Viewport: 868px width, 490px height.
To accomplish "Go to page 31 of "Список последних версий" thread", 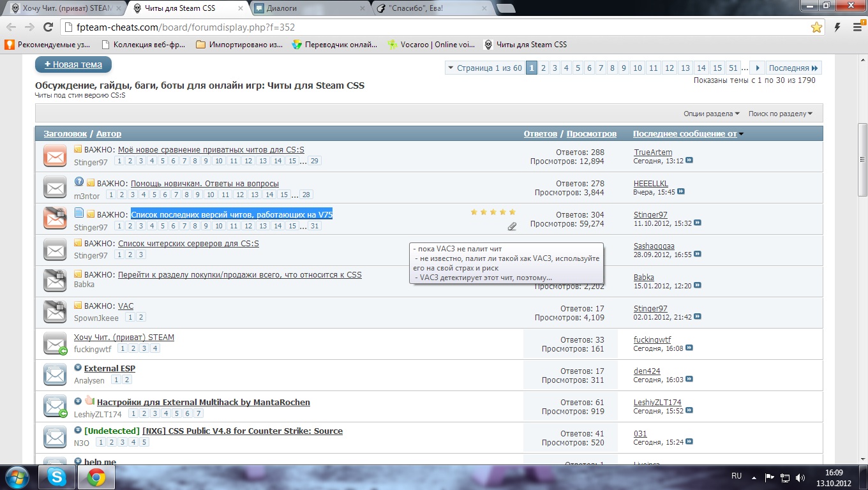I will coord(315,226).
